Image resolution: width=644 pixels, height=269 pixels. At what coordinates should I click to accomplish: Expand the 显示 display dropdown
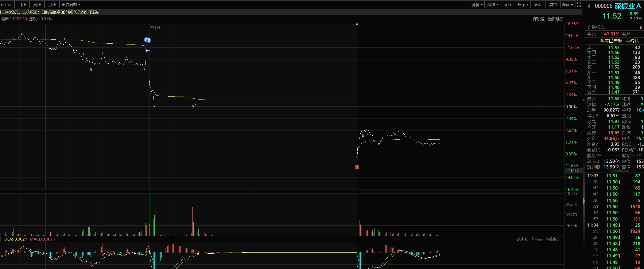click(x=523, y=4)
